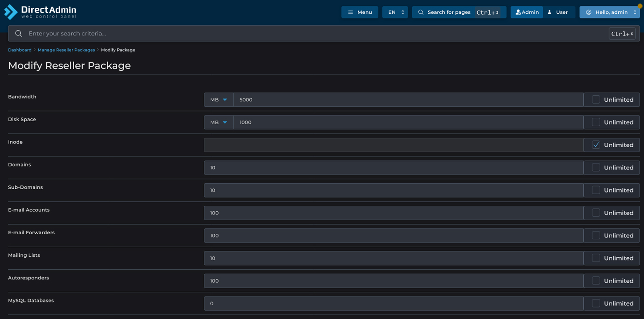Open the Bandwidth MB unit dropdown
The image size is (644, 319).
pos(218,100)
